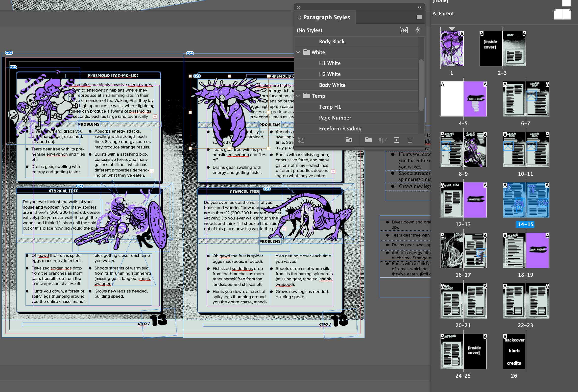578x392 pixels.
Task: Collapse the Paragraph Styles panel with double arrows
Action: (419, 7)
